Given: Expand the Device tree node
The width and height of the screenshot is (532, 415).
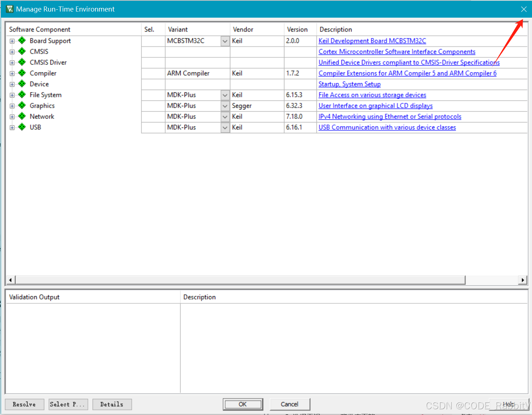Looking at the screenshot, I should tap(12, 84).
